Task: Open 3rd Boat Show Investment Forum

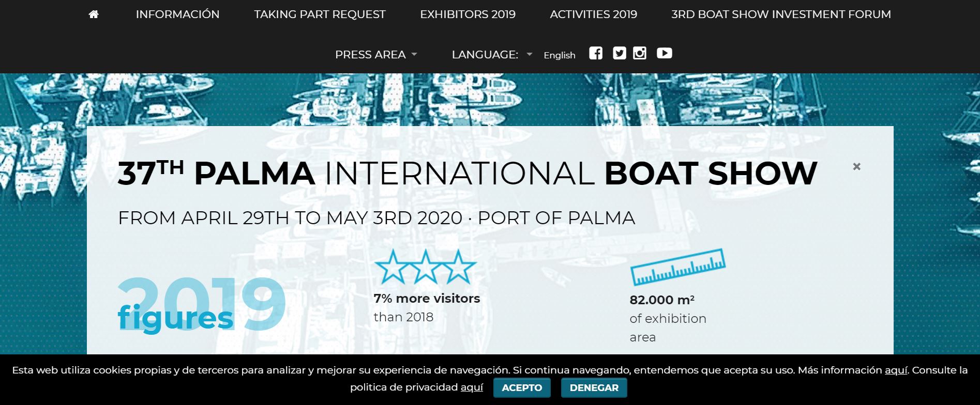Action: pyautogui.click(x=781, y=14)
